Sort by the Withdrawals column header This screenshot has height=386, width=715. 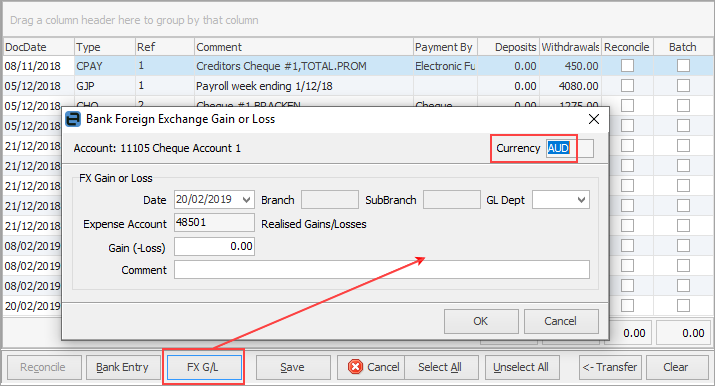[x=570, y=47]
